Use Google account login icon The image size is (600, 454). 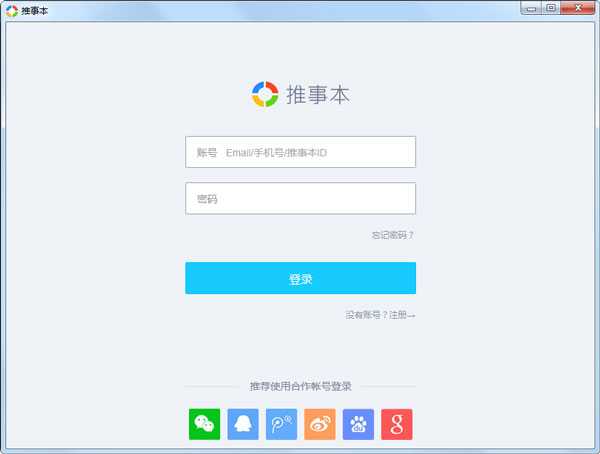[397, 424]
